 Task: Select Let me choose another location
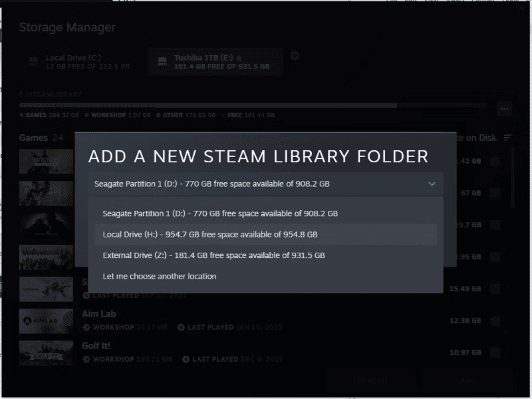pyautogui.click(x=265, y=276)
